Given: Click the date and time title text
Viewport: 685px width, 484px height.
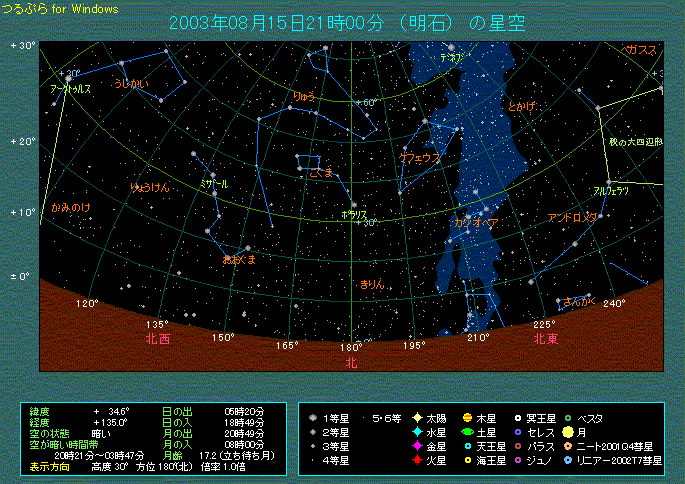Looking at the screenshot, I should [346, 22].
